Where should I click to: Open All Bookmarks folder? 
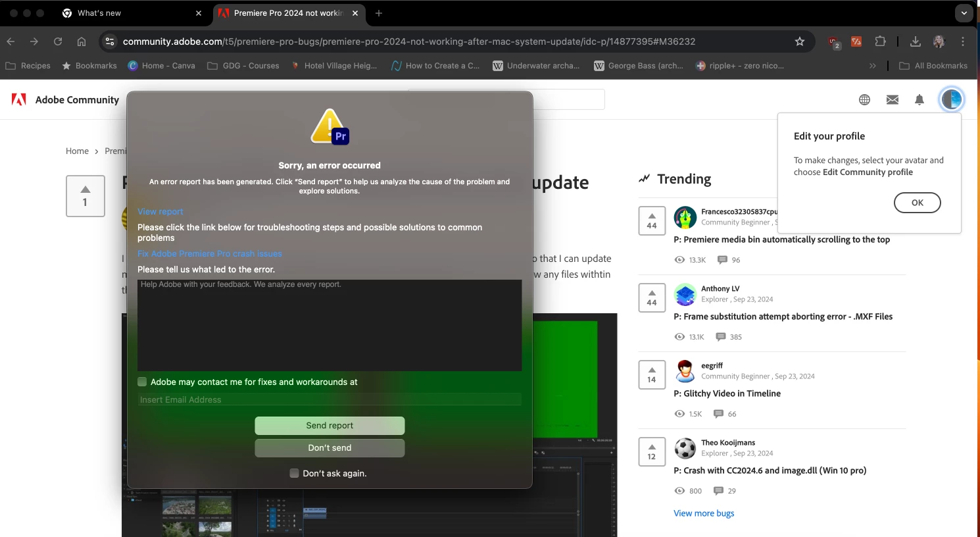[x=933, y=66]
